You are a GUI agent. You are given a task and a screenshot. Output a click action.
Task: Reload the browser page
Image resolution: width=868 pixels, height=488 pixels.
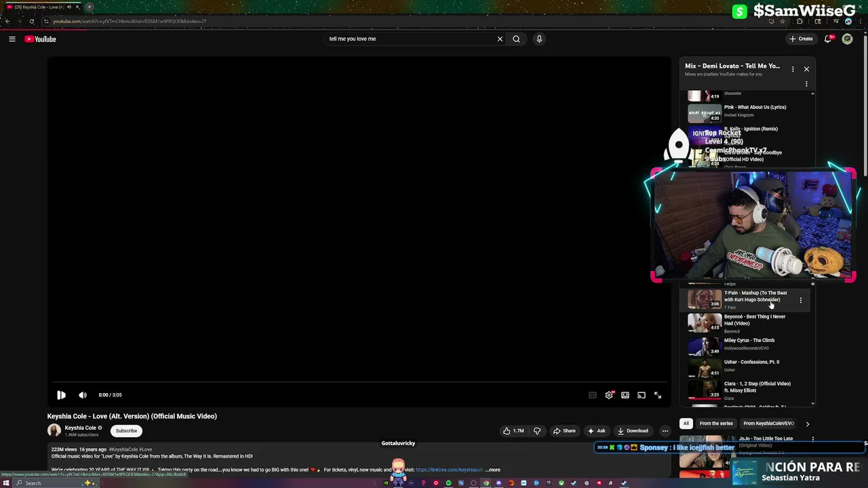point(32,21)
